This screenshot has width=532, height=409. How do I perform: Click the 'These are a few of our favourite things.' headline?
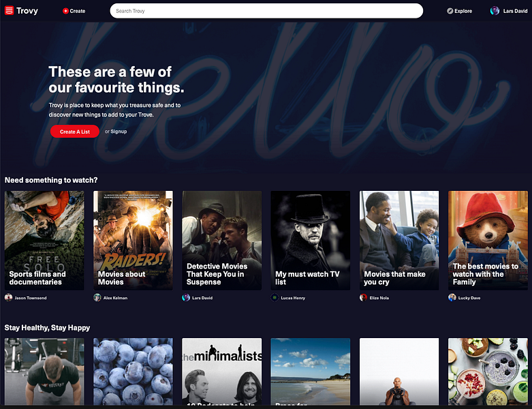(116, 80)
